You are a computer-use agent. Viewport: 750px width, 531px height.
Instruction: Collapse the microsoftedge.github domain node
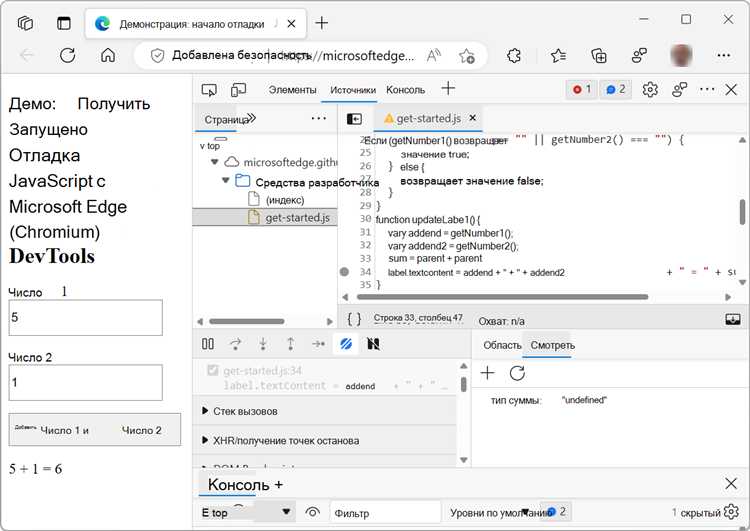[215, 162]
